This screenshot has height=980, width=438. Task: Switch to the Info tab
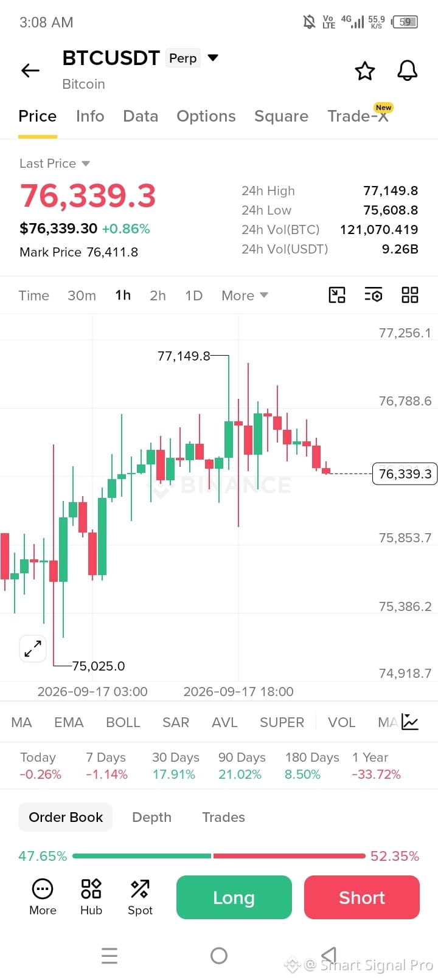coord(90,116)
